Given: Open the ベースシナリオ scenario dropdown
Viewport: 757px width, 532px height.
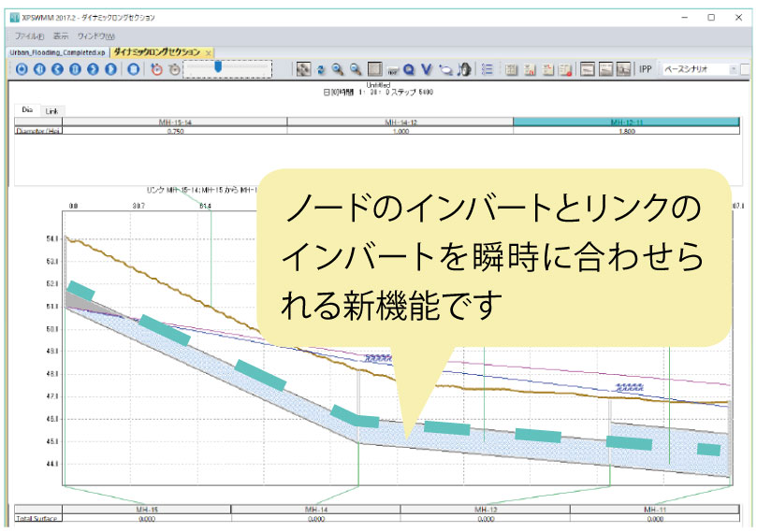Looking at the screenshot, I should click(x=700, y=69).
